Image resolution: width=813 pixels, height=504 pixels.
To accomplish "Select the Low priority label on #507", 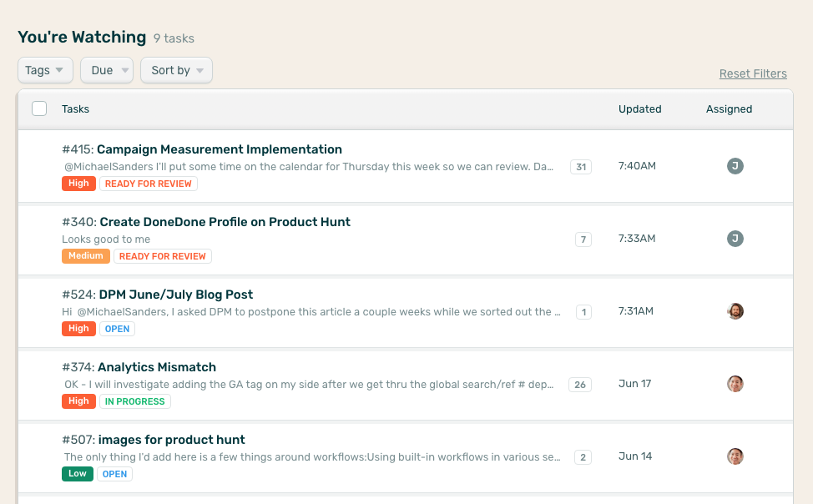I will click(x=78, y=473).
